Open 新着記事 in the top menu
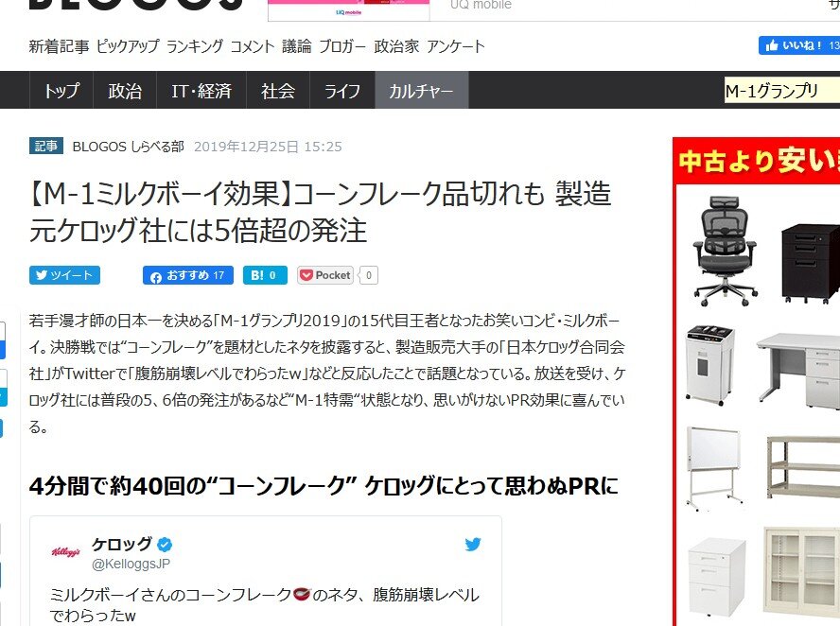The width and height of the screenshot is (840, 626). (x=59, y=46)
